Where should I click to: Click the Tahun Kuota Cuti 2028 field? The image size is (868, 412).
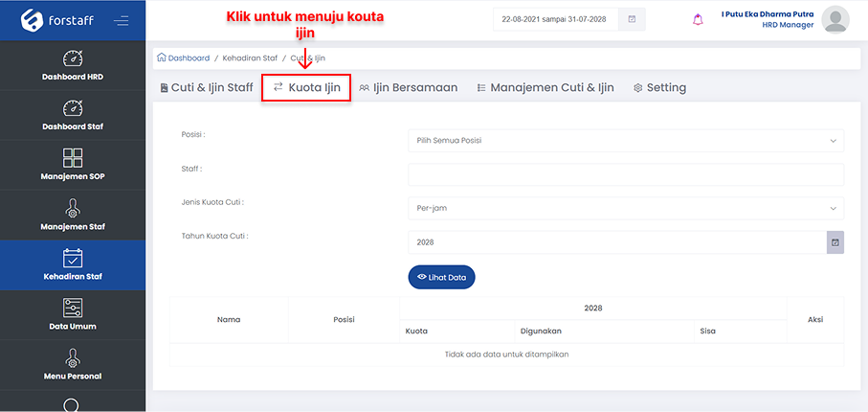pyautogui.click(x=618, y=242)
